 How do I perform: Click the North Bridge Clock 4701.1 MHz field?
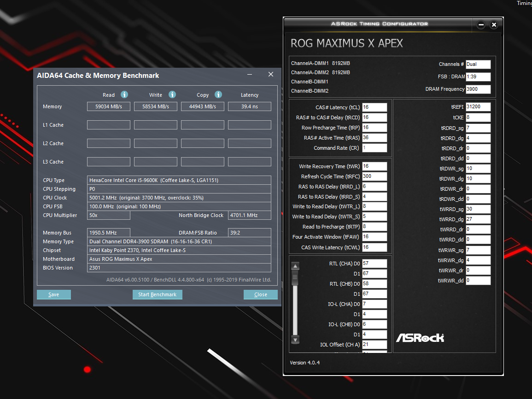249,215
